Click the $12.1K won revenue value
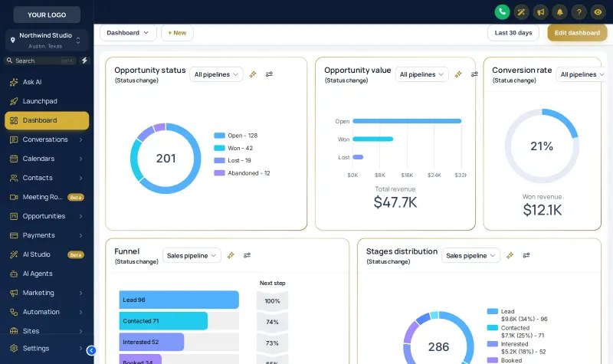The width and height of the screenshot is (613, 364). point(543,210)
